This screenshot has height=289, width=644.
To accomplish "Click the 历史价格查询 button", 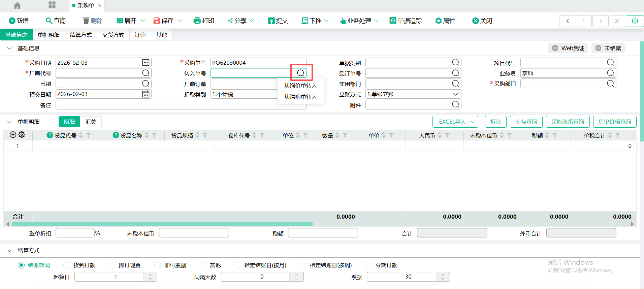I will click(x=614, y=122).
